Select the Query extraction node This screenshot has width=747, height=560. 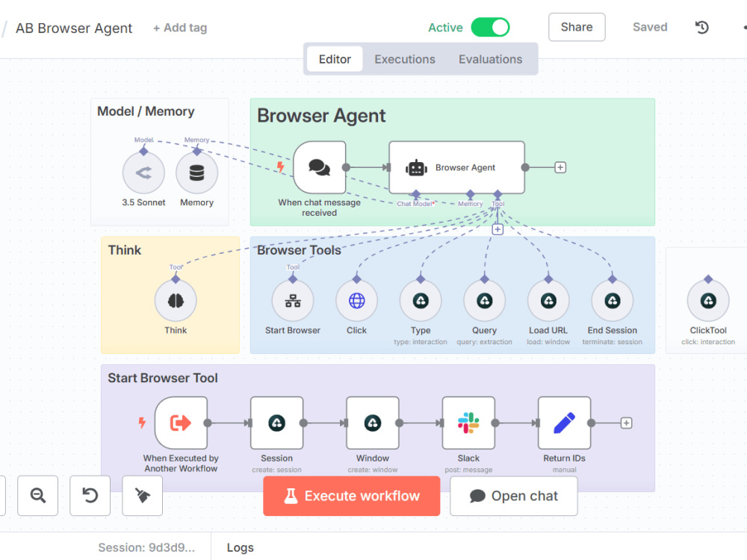pyautogui.click(x=485, y=301)
